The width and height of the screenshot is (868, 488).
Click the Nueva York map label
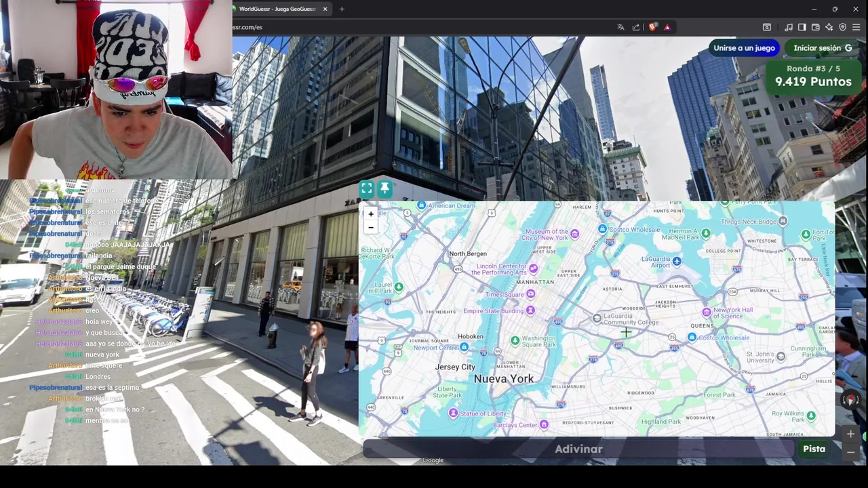click(x=504, y=379)
